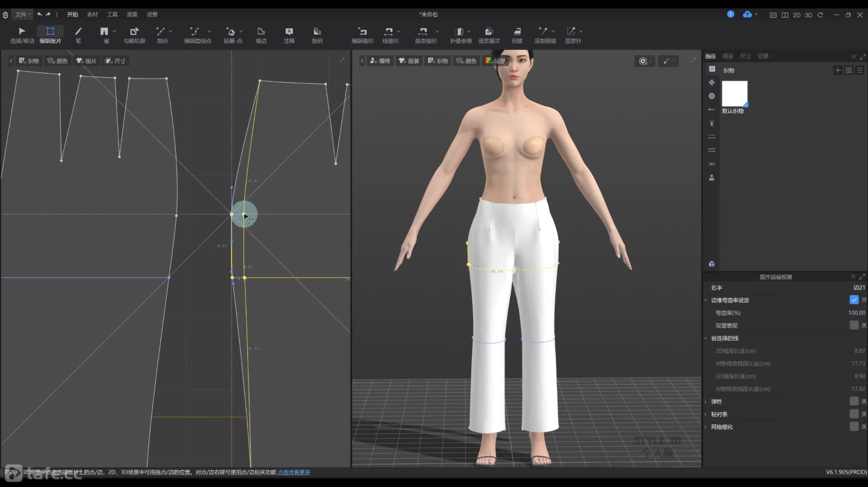Select the 自由缝纫 tool
The height and width of the screenshot is (487, 868).
[x=425, y=35]
